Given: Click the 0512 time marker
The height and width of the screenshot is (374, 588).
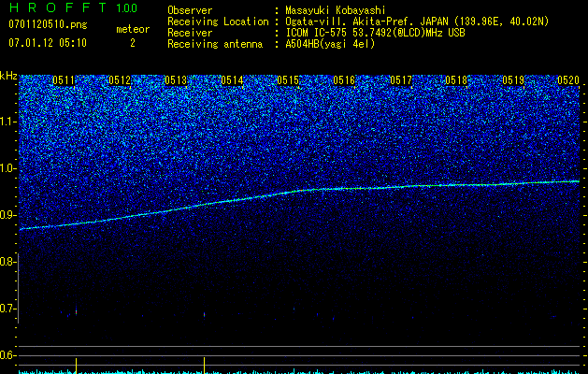Looking at the screenshot, I should pyautogui.click(x=120, y=80).
